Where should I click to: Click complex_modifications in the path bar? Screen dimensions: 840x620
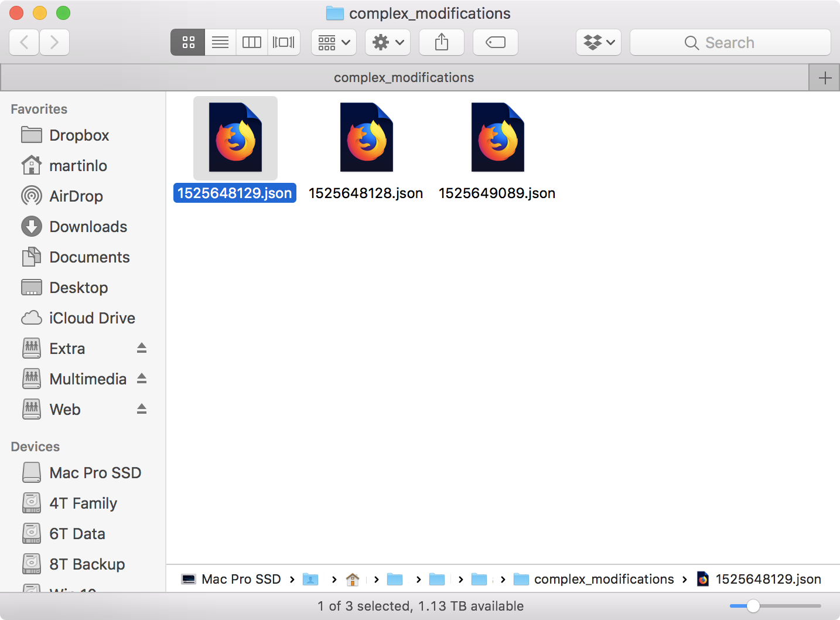coord(593,580)
